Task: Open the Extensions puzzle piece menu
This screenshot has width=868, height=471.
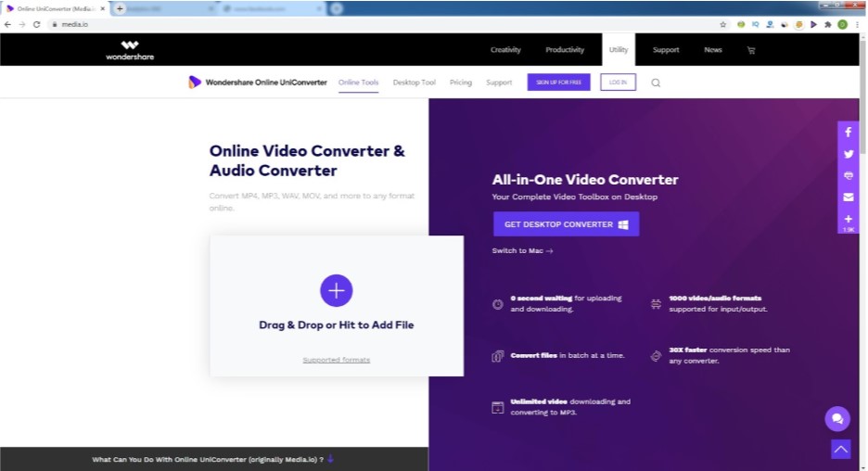Action: [x=827, y=24]
